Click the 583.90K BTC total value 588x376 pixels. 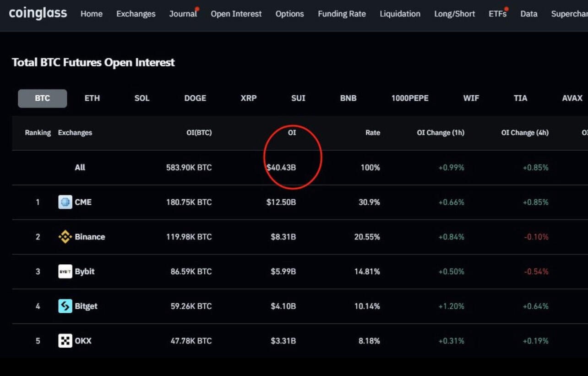[x=189, y=168]
